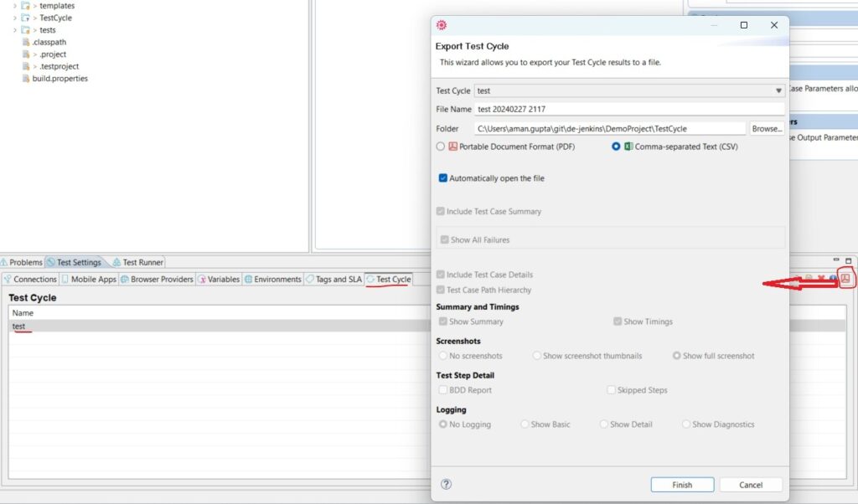Expand the TestCycle folder node
The width and height of the screenshot is (858, 504).
[15, 18]
